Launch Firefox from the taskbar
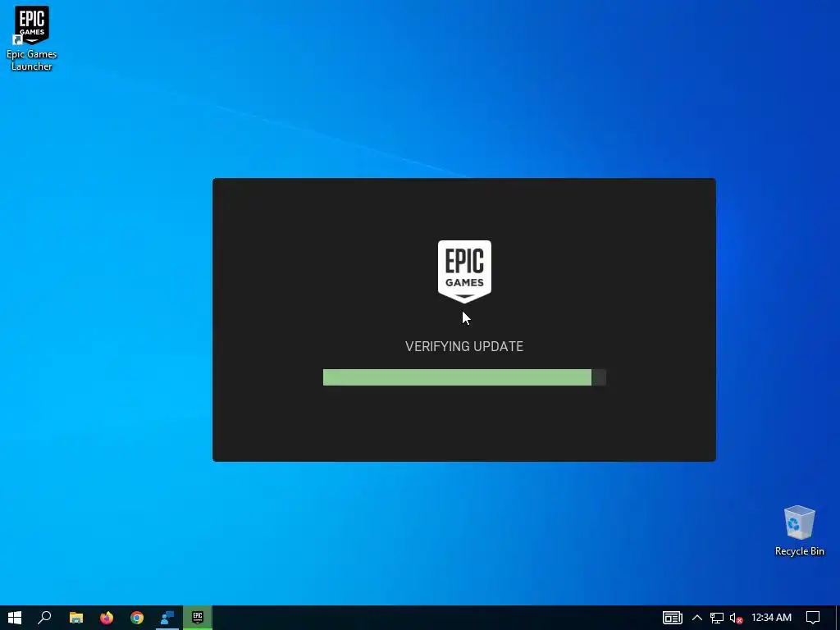The width and height of the screenshot is (840, 630). (107, 618)
